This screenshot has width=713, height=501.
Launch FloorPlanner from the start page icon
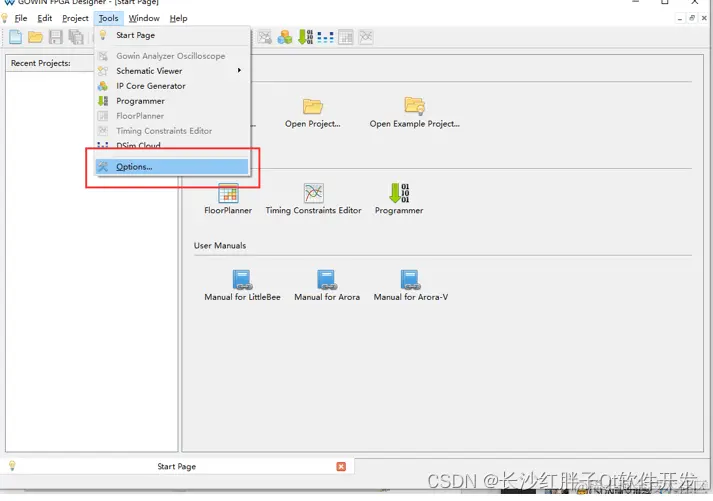(228, 193)
